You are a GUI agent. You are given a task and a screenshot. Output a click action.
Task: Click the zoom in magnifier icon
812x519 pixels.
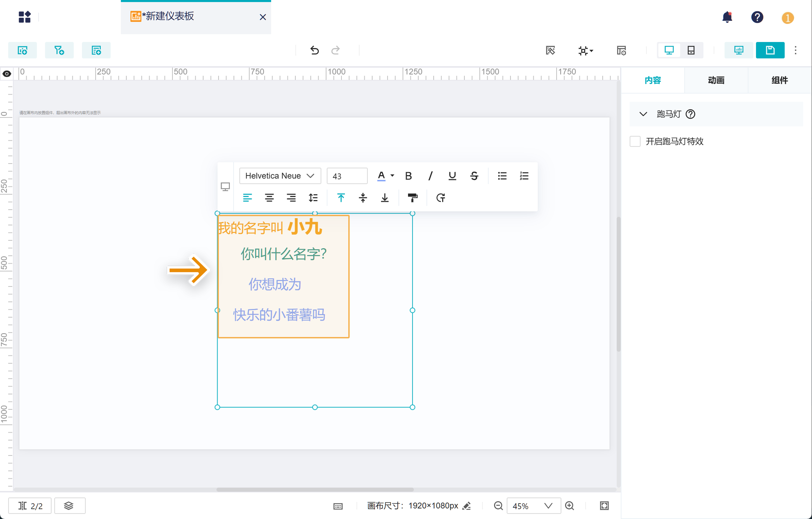click(x=570, y=506)
